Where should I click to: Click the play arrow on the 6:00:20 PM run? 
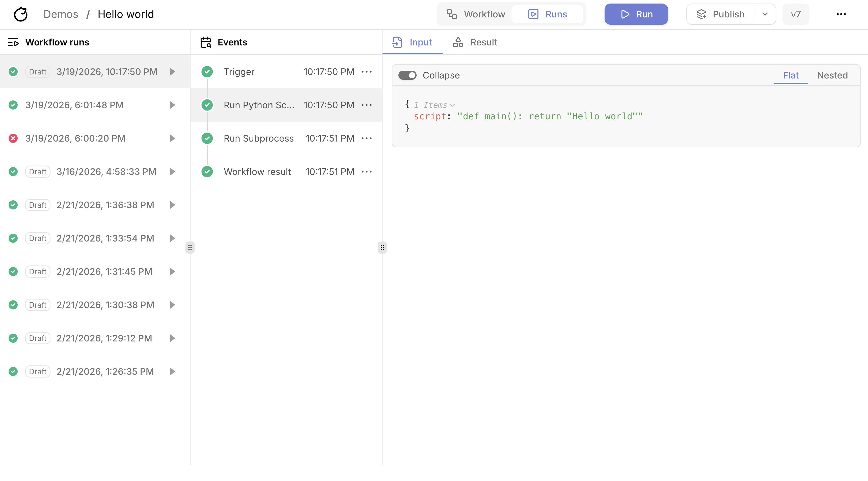pyautogui.click(x=172, y=138)
